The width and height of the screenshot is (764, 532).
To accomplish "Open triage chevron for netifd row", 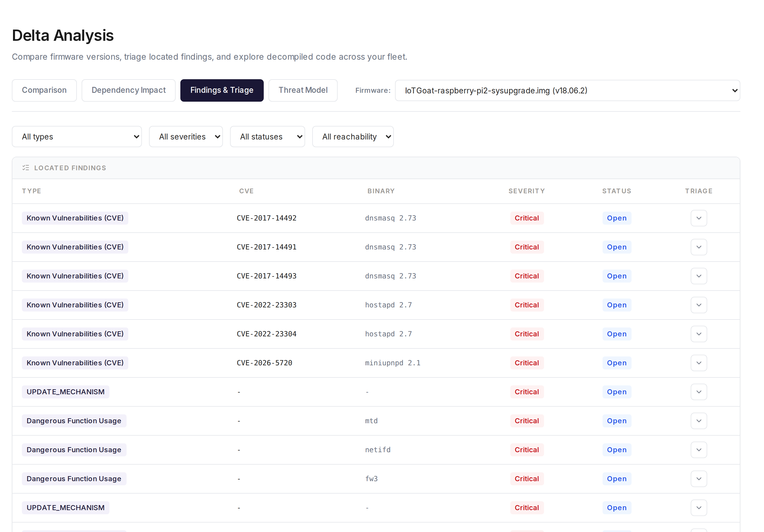I will 698,450.
